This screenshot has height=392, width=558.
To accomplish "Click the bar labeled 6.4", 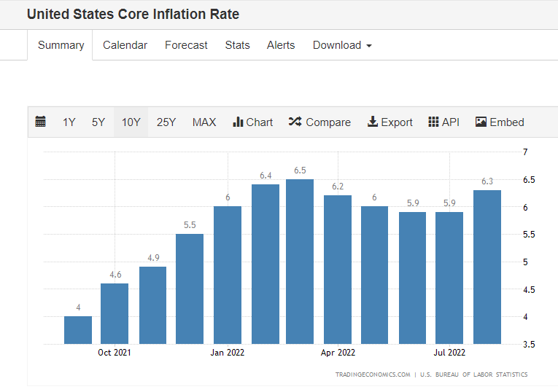I will point(266,264).
